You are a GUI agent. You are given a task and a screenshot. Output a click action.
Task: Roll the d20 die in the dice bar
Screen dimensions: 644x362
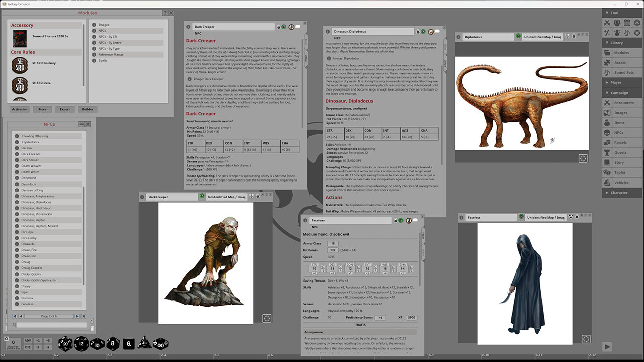(x=65, y=344)
